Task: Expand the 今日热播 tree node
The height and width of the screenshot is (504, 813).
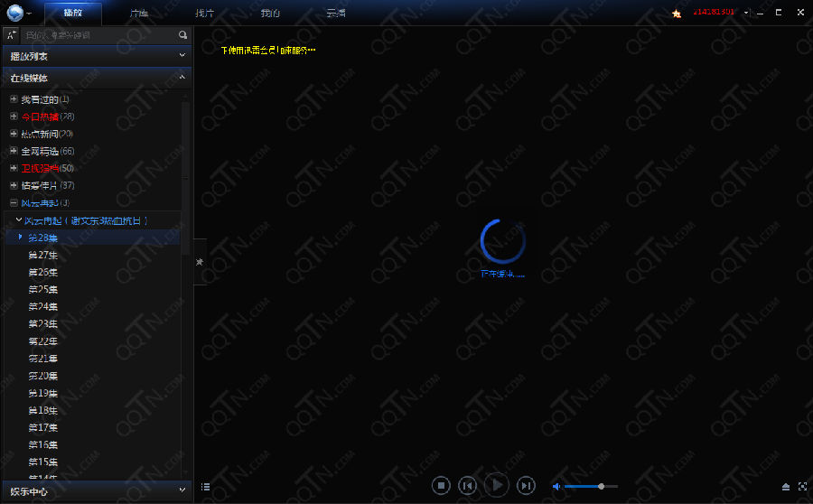Action: (14, 117)
